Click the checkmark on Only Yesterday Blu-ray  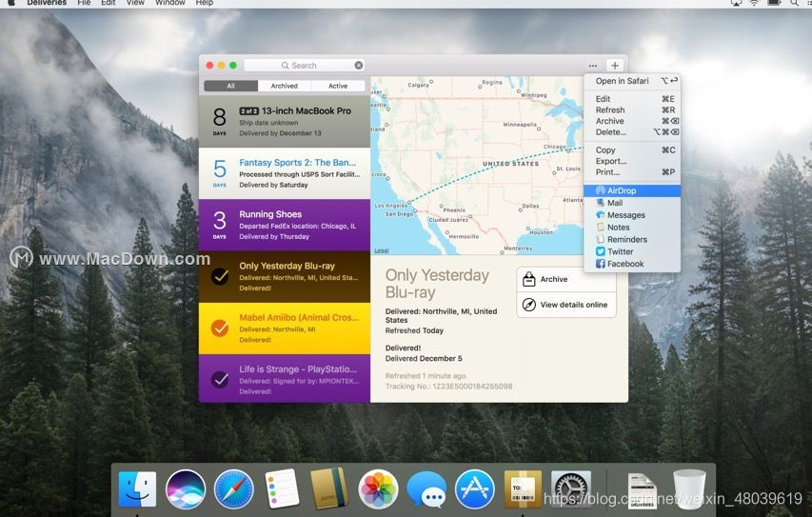220,277
